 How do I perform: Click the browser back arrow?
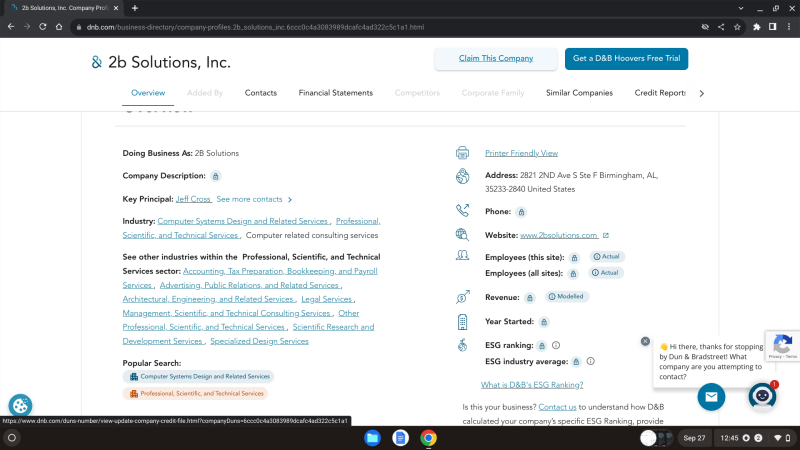coord(11,27)
